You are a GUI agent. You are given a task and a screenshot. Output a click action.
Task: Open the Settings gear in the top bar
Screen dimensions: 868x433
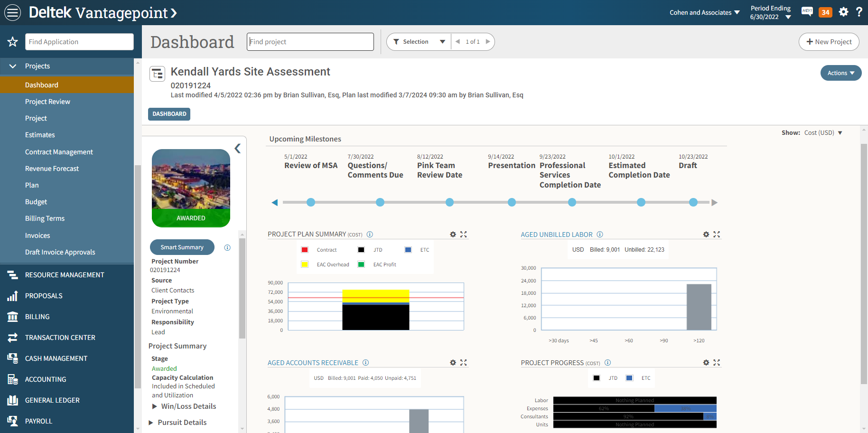(x=843, y=11)
